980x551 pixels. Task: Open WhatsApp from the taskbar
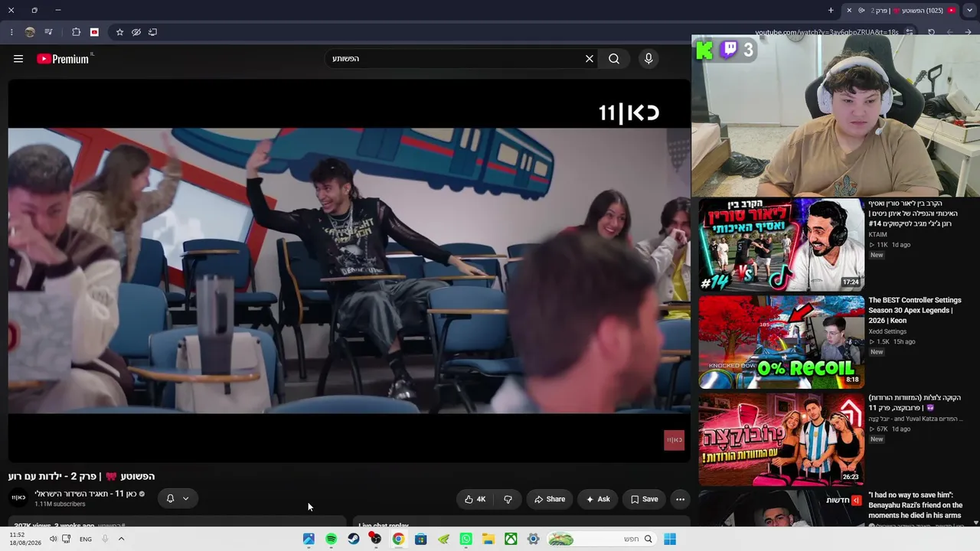(x=465, y=539)
